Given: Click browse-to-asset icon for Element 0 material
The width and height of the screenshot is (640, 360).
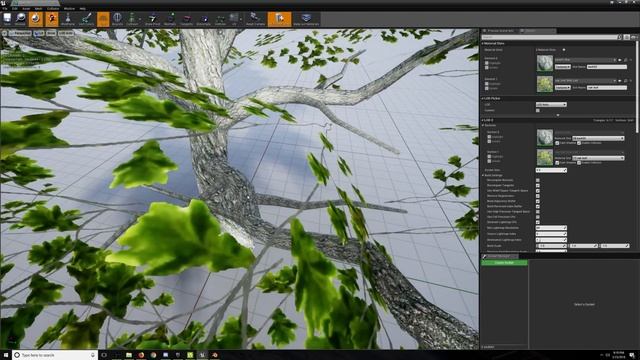Looking at the screenshot, I should 625,60.
